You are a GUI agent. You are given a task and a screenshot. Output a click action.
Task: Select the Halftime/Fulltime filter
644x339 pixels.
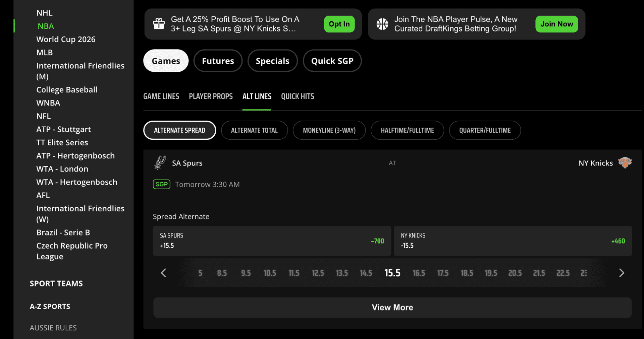(x=407, y=130)
